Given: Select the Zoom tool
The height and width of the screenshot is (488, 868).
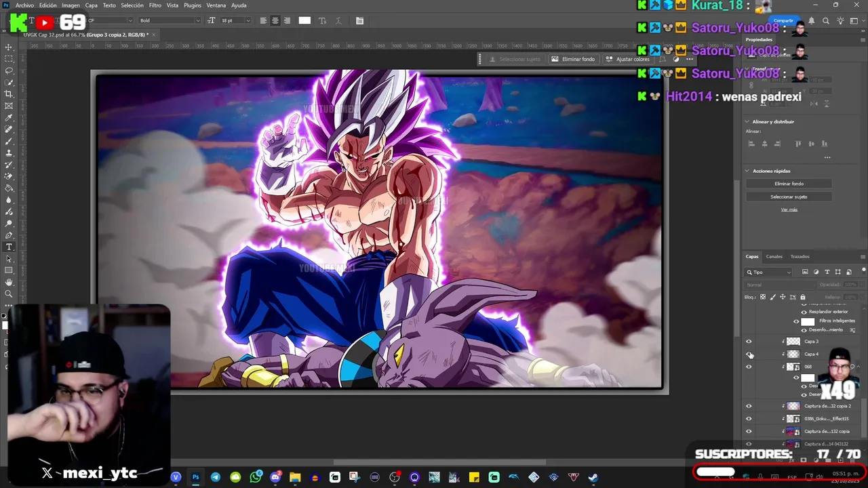Looking at the screenshot, I should click(9, 294).
